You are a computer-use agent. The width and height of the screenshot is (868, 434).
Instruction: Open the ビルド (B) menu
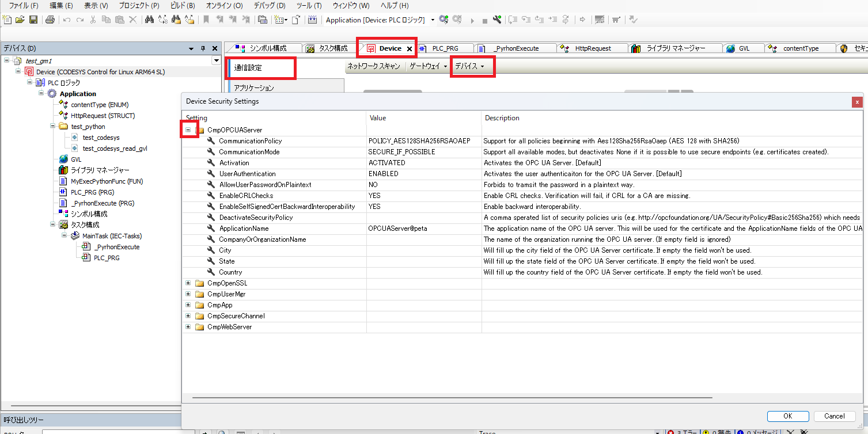183,5
